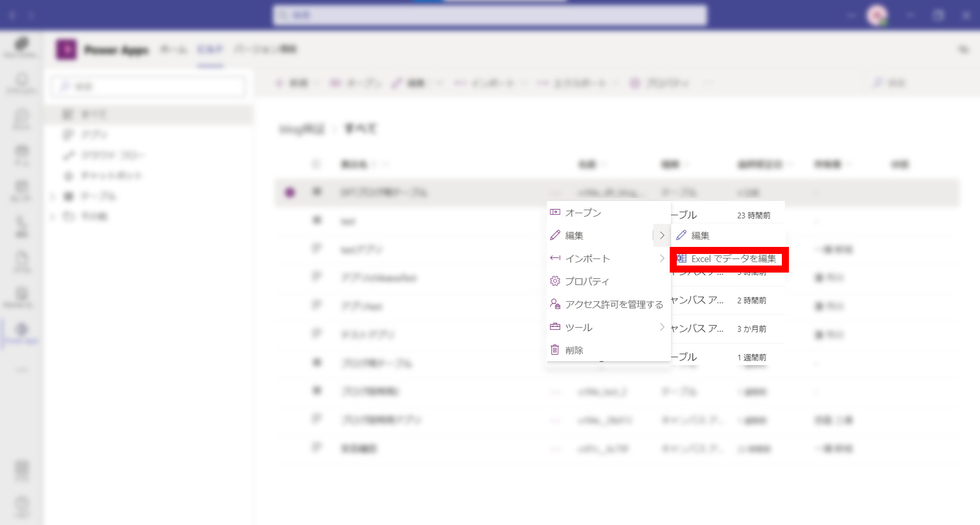Deselect the purple checkmark on the highlighted row

[290, 192]
